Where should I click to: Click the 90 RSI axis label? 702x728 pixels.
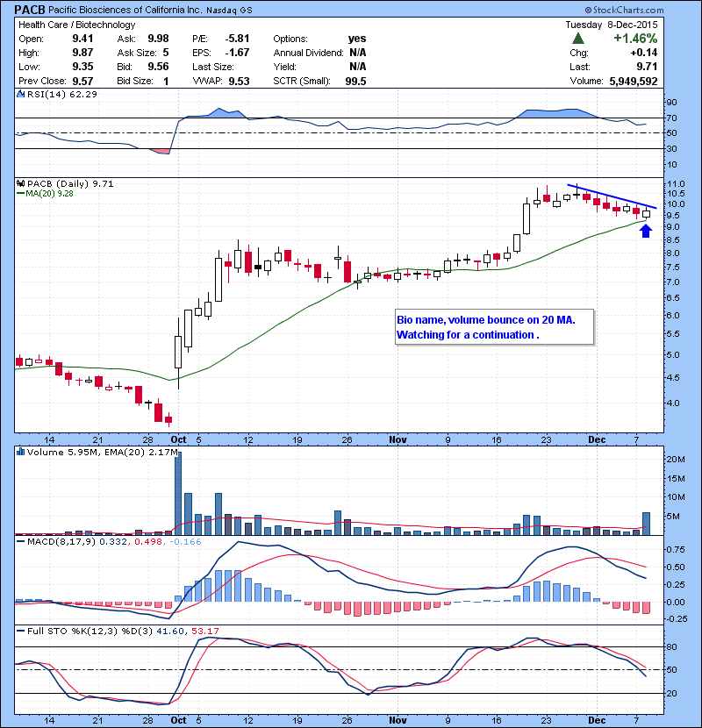(x=672, y=102)
